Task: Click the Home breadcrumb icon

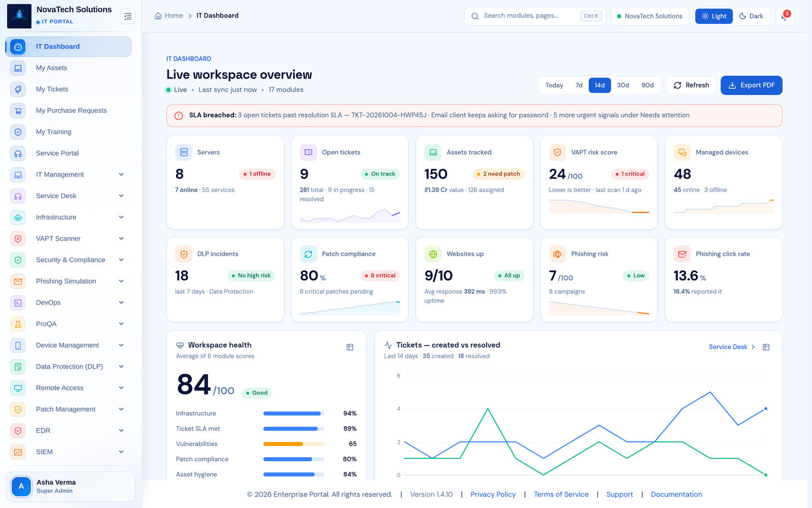Action: coord(158,16)
